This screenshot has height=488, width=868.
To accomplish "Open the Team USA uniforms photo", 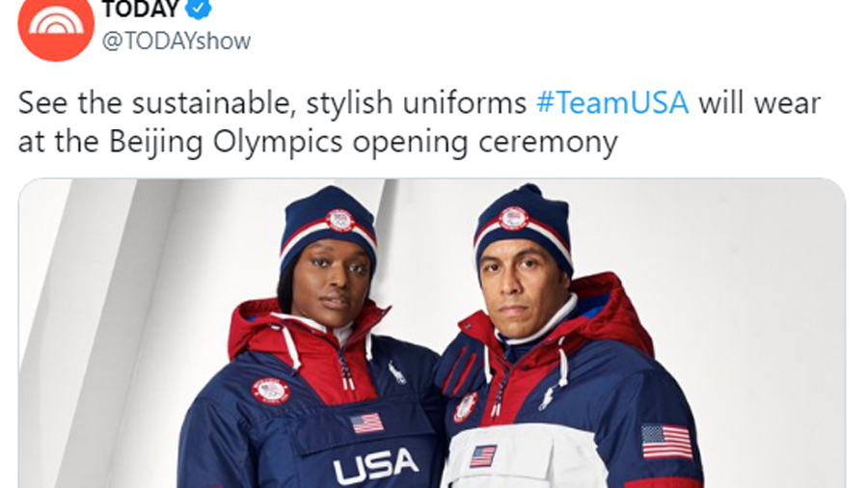I will [432, 333].
